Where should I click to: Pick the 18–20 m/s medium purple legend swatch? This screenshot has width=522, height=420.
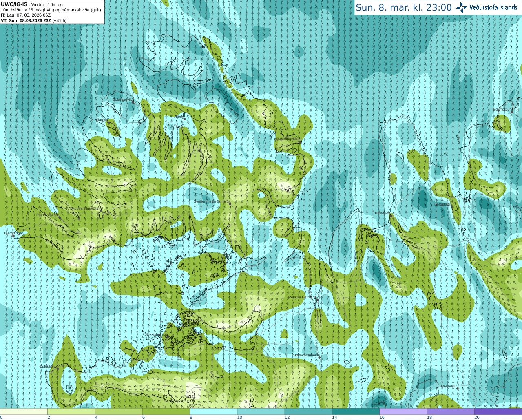451,411
